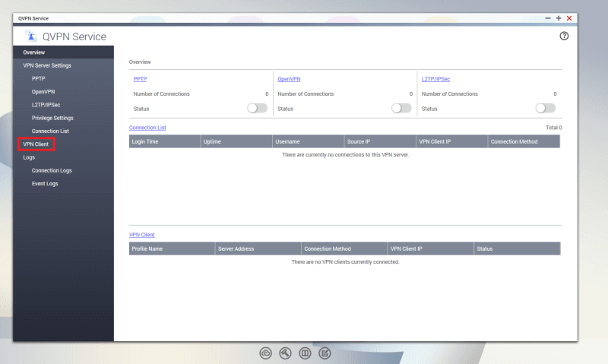Open the hammer tool icon in dock
This screenshot has height=364, width=608.
[286, 353]
